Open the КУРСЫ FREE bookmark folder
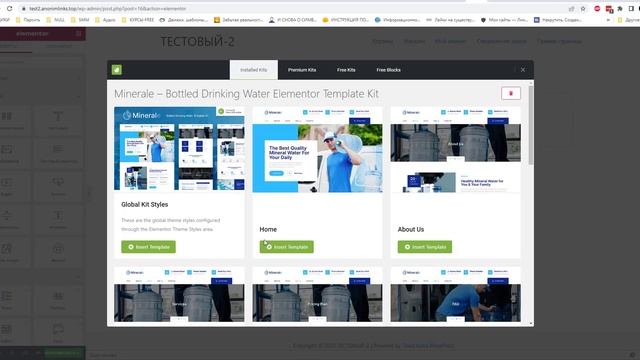Screen dimensions: 640x360 (x=138, y=20)
